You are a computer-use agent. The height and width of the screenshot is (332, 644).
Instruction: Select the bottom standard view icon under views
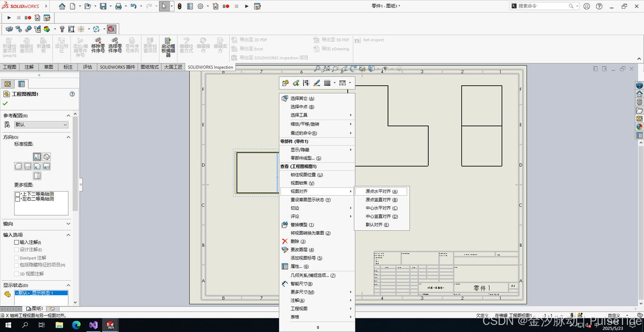click(37, 176)
